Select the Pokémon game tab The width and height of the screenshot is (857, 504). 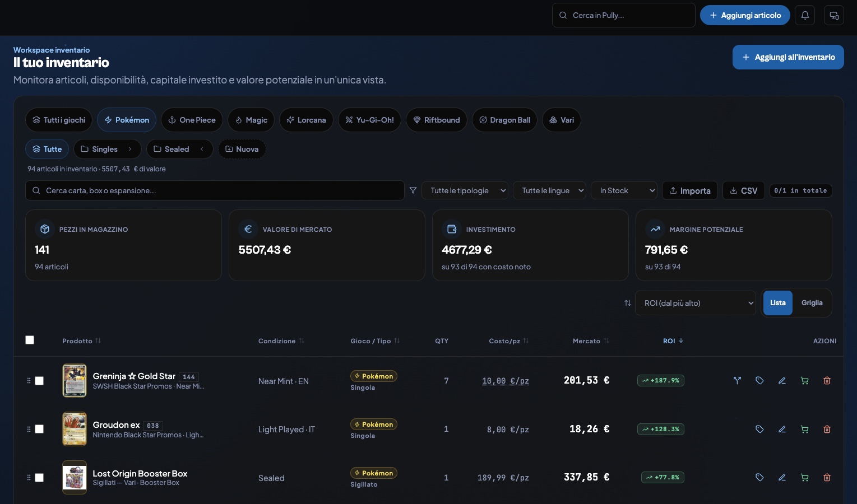(x=127, y=120)
